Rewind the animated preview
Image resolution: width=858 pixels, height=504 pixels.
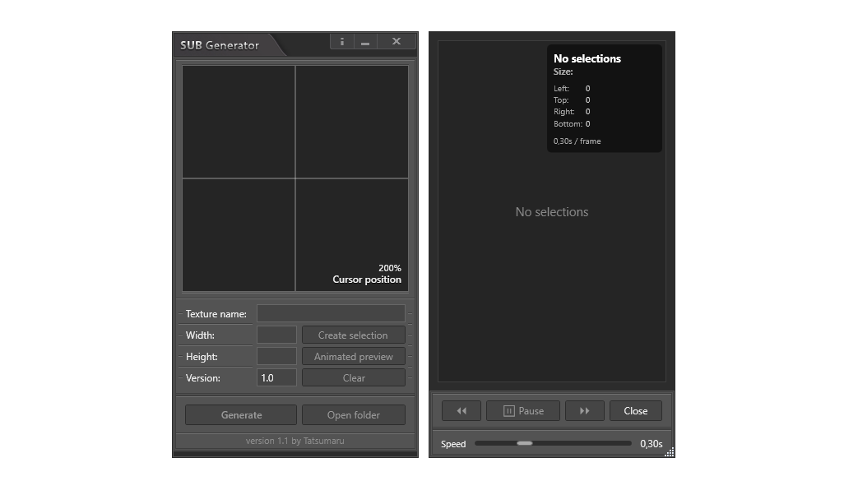[461, 410]
